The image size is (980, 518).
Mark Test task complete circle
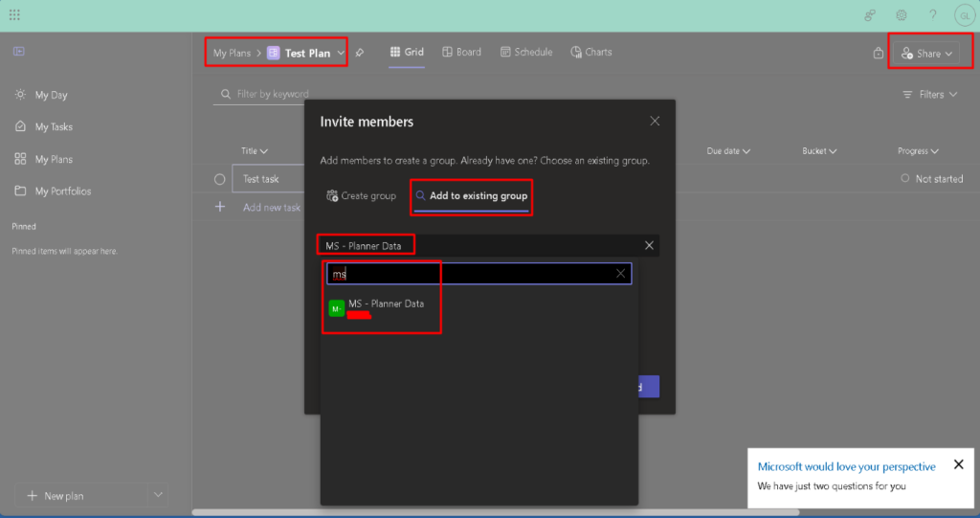(x=219, y=180)
